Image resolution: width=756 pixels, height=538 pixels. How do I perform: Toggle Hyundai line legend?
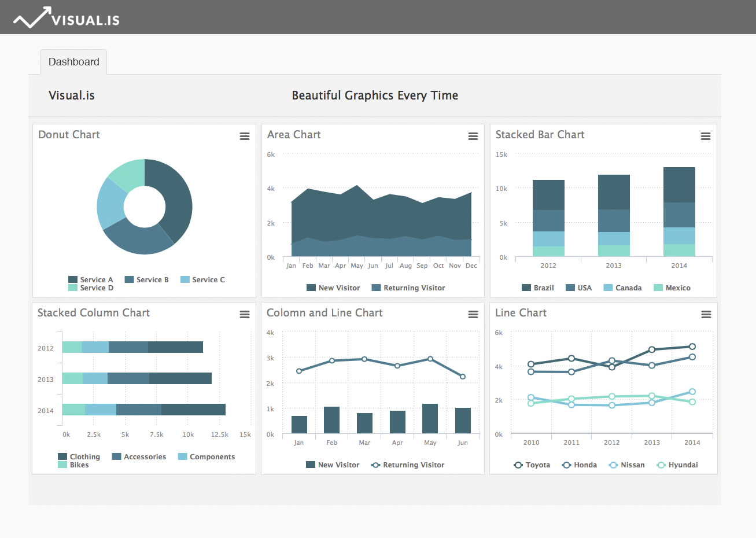677,465
